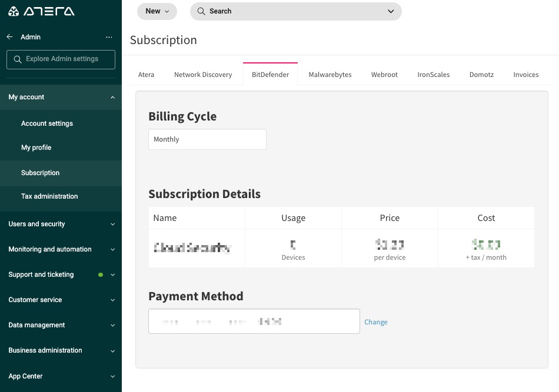
Task: Click the magnifier icon in Explore Admin settings
Action: pos(18,59)
